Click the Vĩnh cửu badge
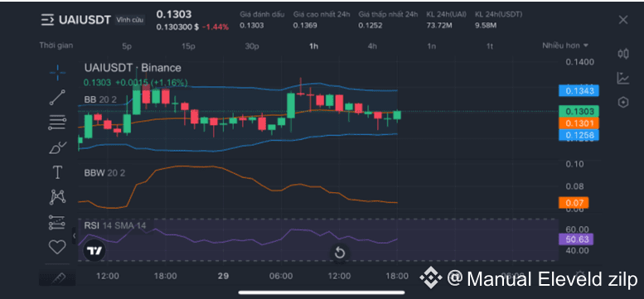Screen dimensions: 644x299 click(129, 20)
